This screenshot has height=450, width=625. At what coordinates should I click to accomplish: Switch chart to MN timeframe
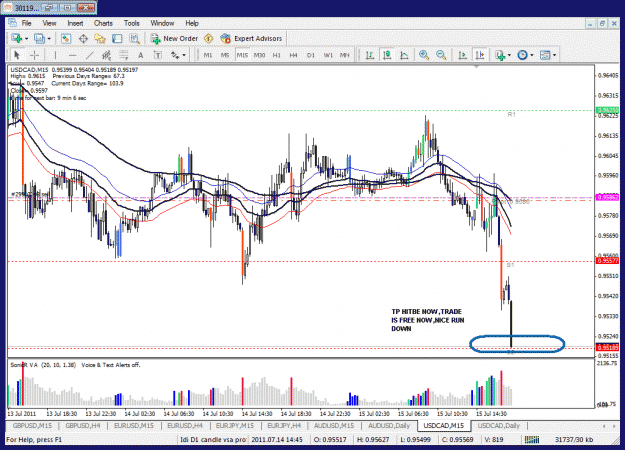[x=345, y=55]
